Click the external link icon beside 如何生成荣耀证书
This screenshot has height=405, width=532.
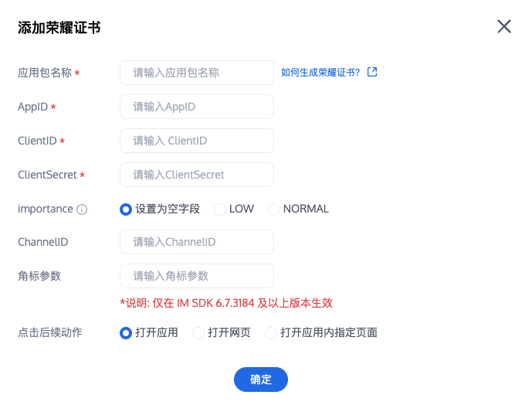point(372,72)
